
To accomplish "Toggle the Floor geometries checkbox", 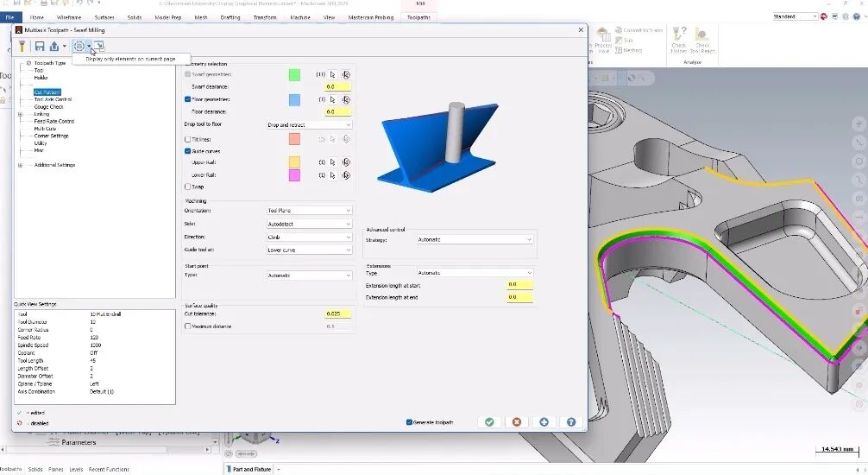I will pos(187,100).
